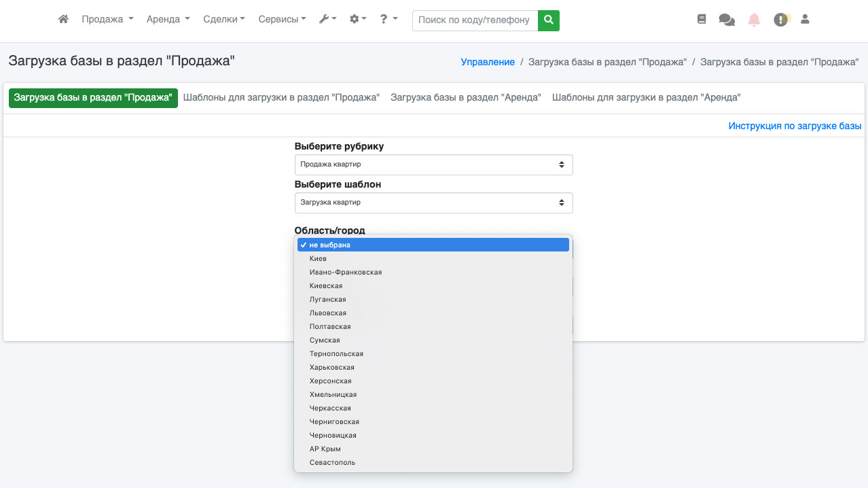
Task: Expand the "Выберите шаблон" dropdown
Action: click(433, 203)
